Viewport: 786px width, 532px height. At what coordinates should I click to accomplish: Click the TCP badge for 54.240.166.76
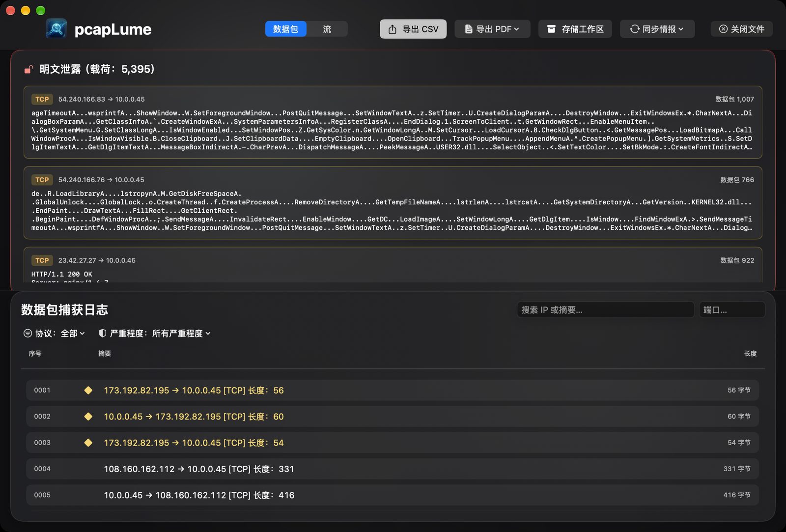(x=42, y=180)
